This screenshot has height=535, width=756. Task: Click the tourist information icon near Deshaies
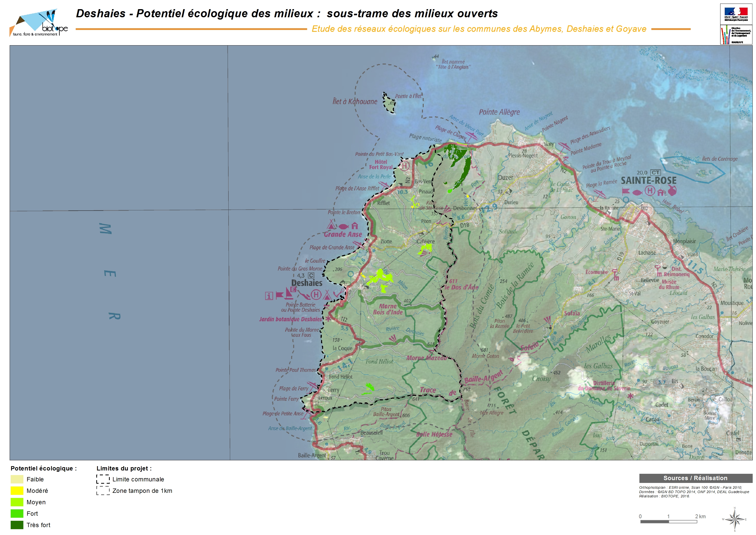point(269,296)
